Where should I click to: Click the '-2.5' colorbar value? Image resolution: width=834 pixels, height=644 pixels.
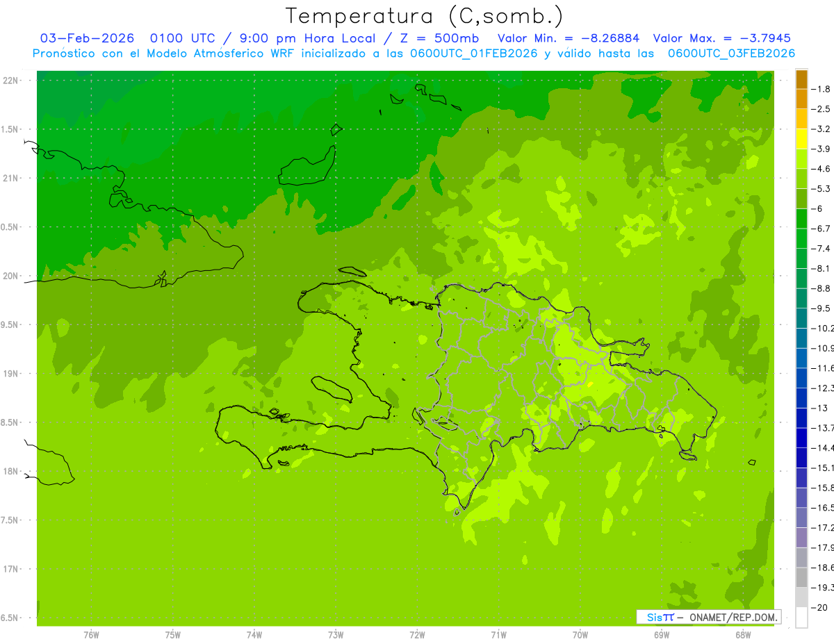[821, 109]
